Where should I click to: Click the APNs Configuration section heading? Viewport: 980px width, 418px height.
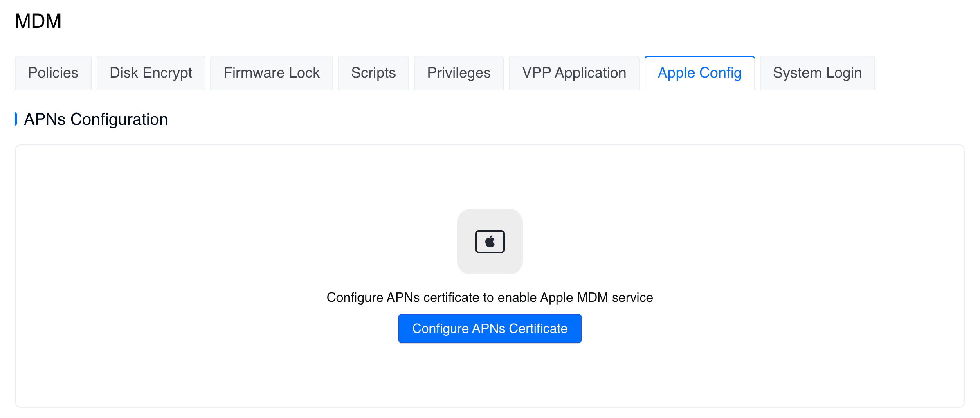point(96,119)
